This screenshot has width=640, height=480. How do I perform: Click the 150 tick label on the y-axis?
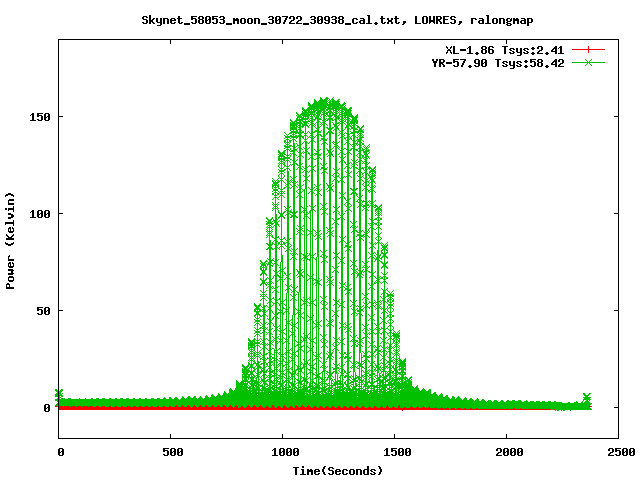pyautogui.click(x=40, y=117)
